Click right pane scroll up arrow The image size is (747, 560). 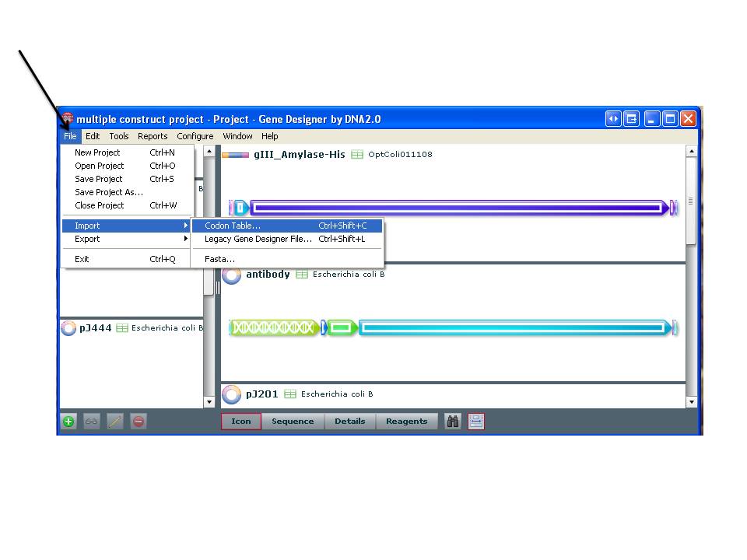point(691,152)
